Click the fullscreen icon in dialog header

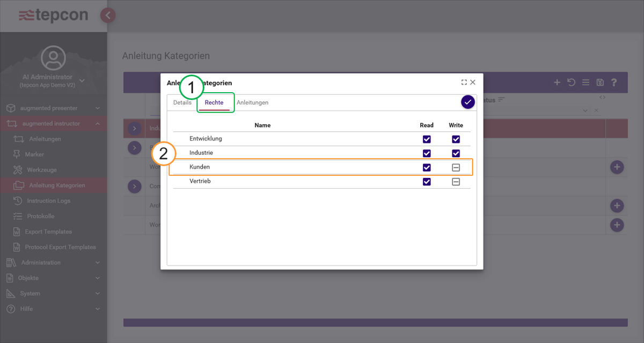(464, 83)
